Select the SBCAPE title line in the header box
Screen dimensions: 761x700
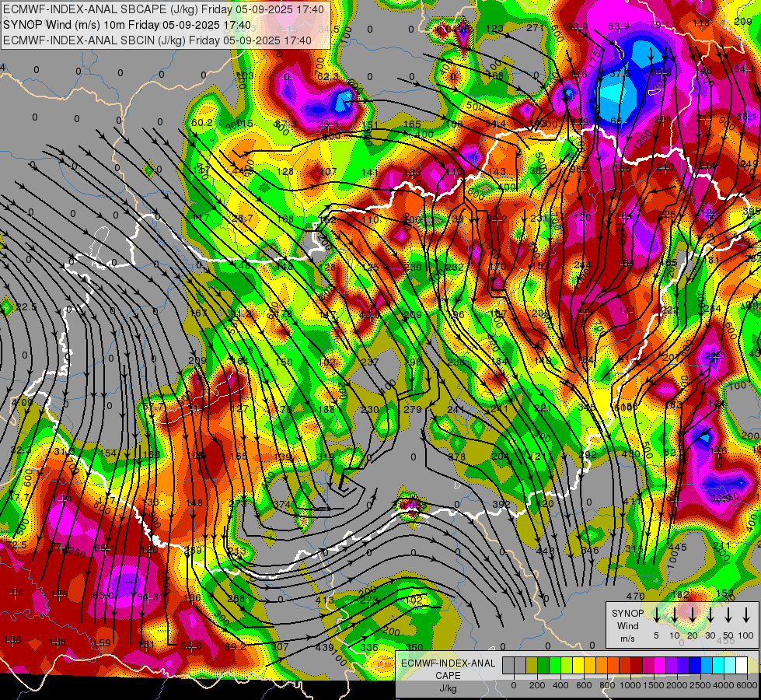[163, 9]
